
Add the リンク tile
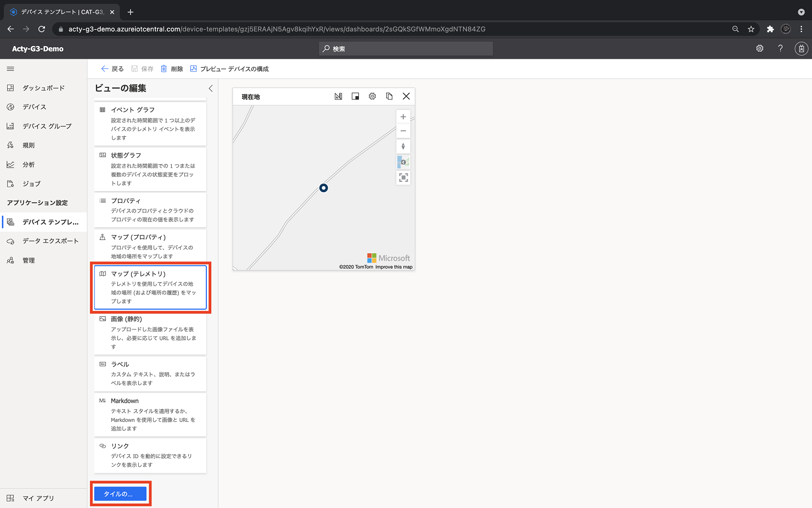(x=150, y=455)
